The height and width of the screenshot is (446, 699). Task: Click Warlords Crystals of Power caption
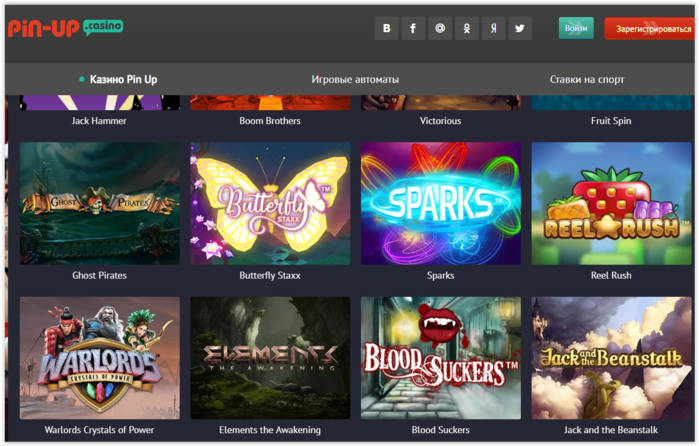click(99, 430)
